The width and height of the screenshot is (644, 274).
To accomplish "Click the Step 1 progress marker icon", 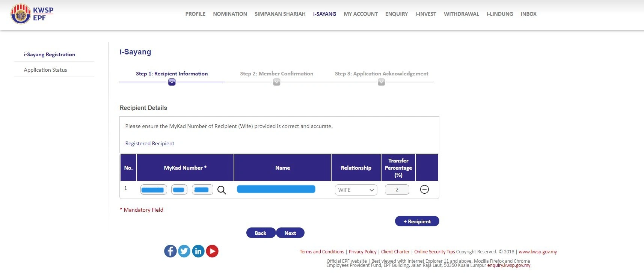I will click(x=172, y=82).
